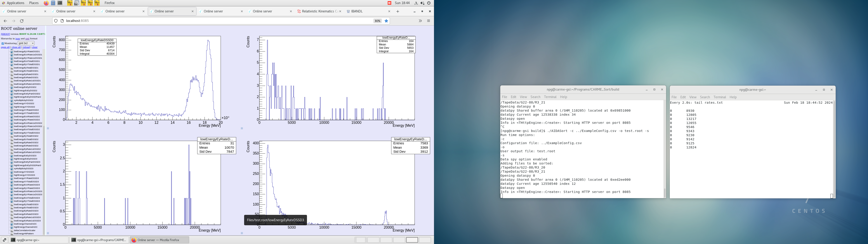
Task: Click the tracking protection shield icon
Action: tap(56, 21)
